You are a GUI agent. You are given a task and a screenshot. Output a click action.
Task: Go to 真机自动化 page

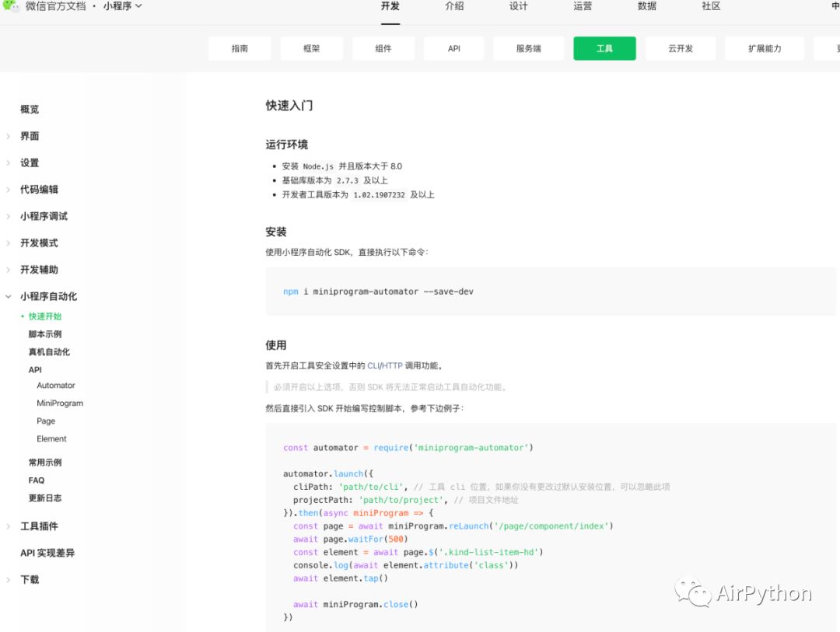(49, 352)
